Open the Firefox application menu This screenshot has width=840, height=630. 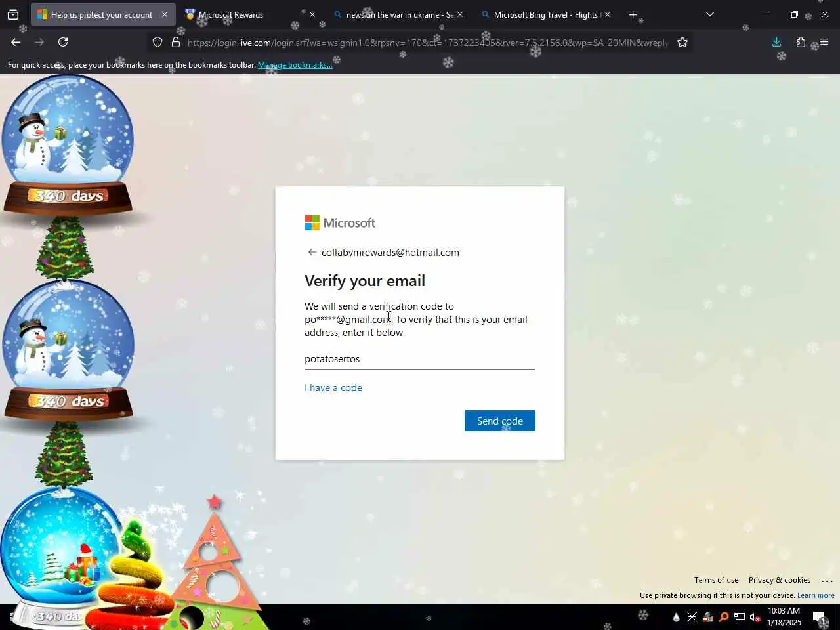click(824, 42)
